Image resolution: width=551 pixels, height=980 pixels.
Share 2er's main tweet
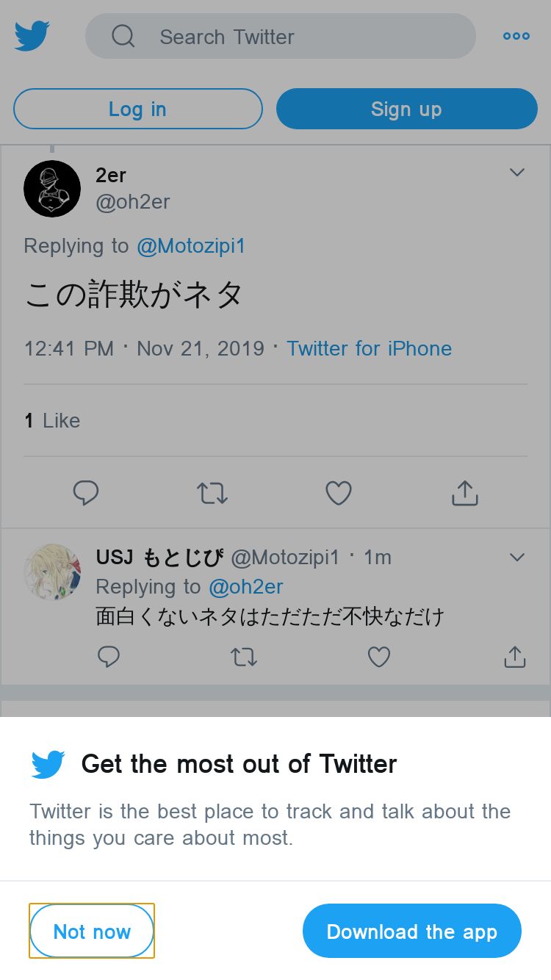tap(465, 493)
